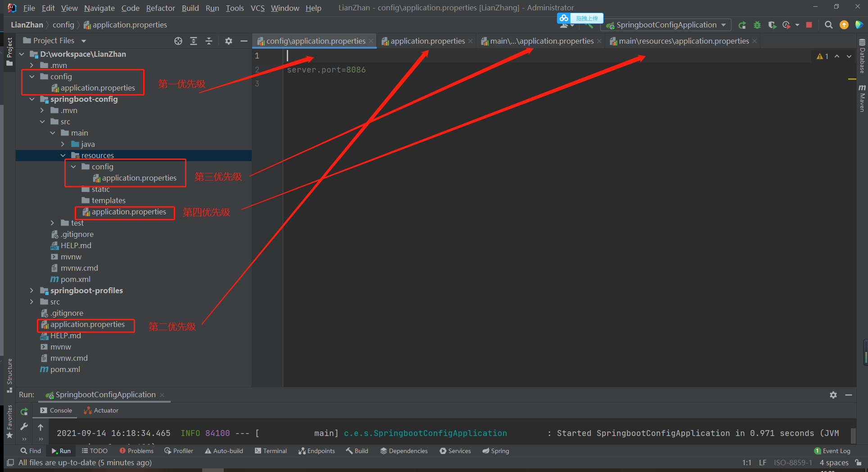
Task: Run with Profiler via the clock-play icon
Action: [x=787, y=25]
